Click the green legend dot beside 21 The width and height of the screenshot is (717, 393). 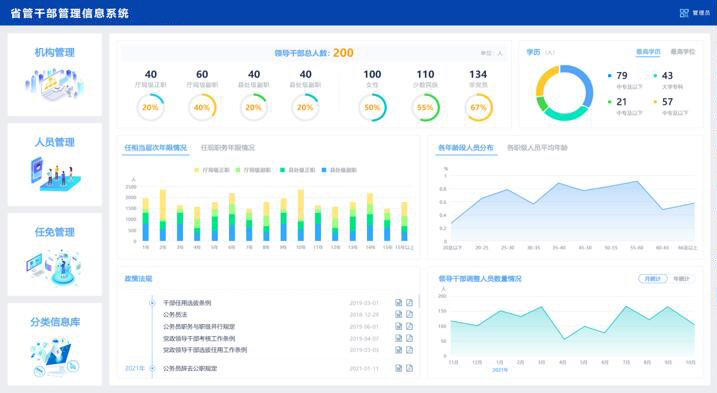[610, 102]
